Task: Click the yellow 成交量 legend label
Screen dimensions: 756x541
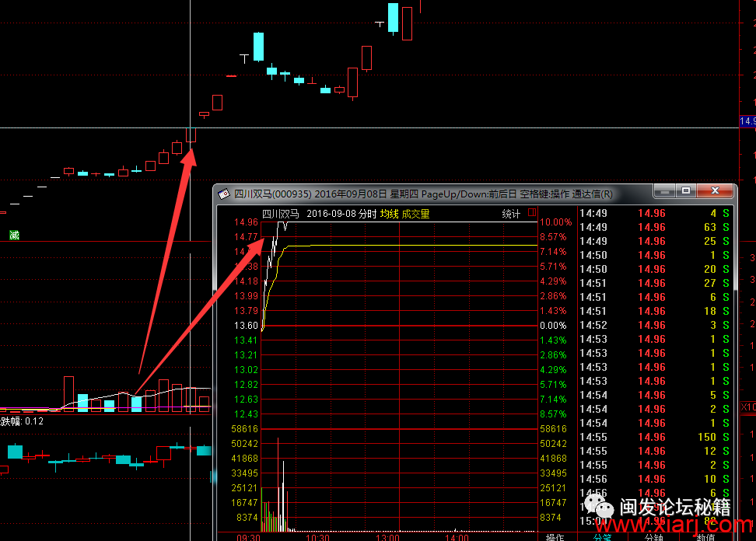Action: pyautogui.click(x=415, y=214)
